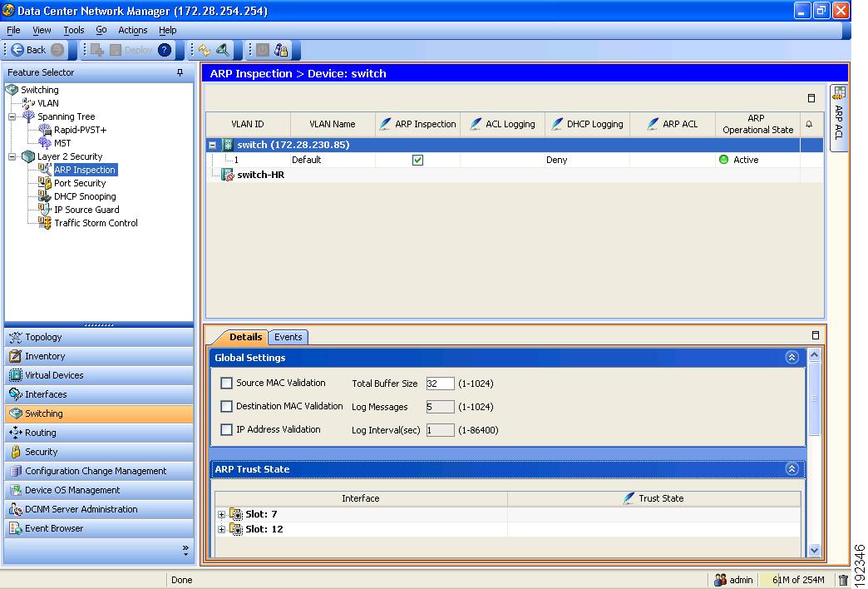Enable Source MAC Validation checkbox

click(226, 384)
